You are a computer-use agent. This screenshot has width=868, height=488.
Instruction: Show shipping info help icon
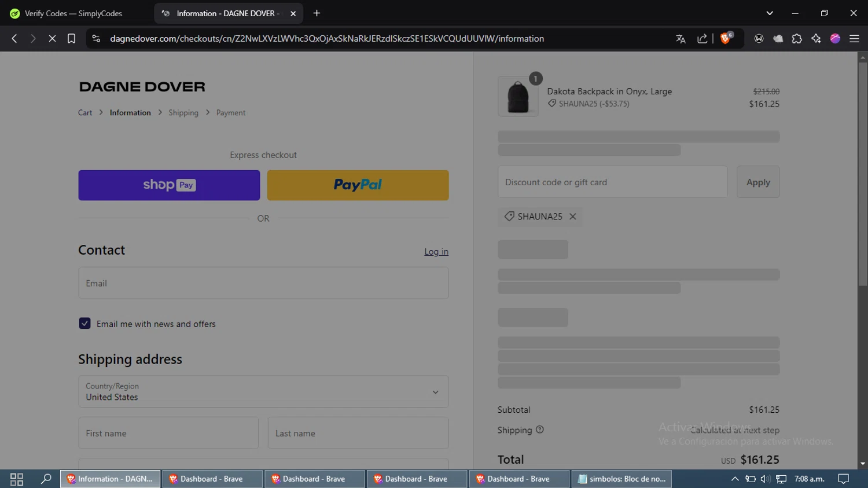tap(540, 430)
